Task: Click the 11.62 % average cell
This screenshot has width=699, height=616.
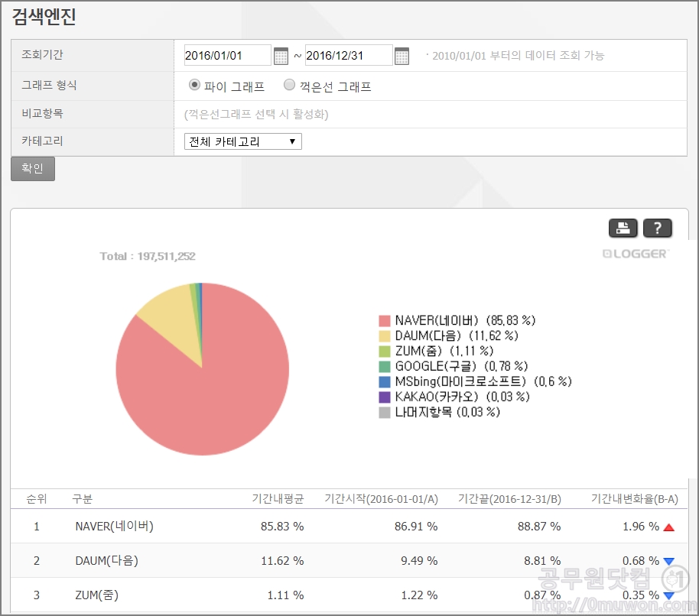Action: [282, 561]
